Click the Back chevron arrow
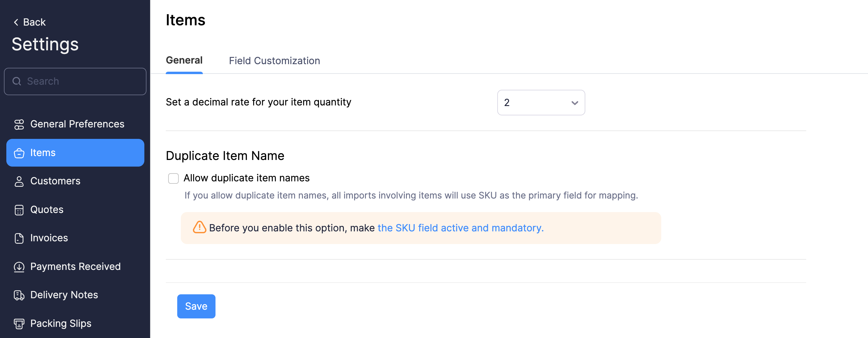Viewport: 868px width, 338px height. [16, 22]
